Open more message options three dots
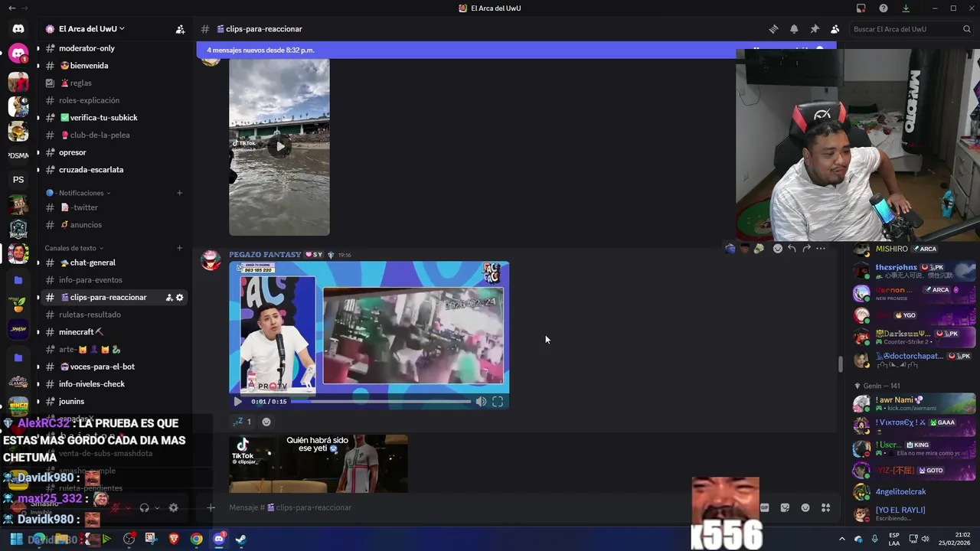The height and width of the screenshot is (551, 980). 821,248
